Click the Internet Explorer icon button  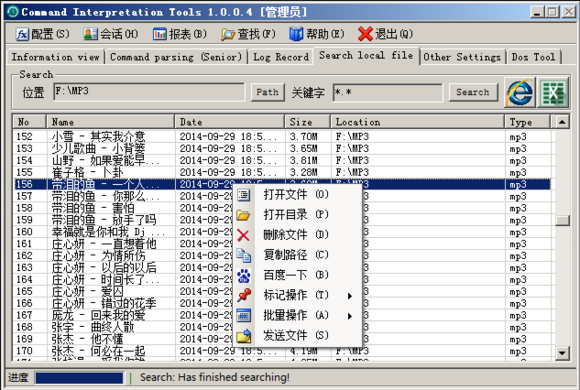[x=520, y=92]
